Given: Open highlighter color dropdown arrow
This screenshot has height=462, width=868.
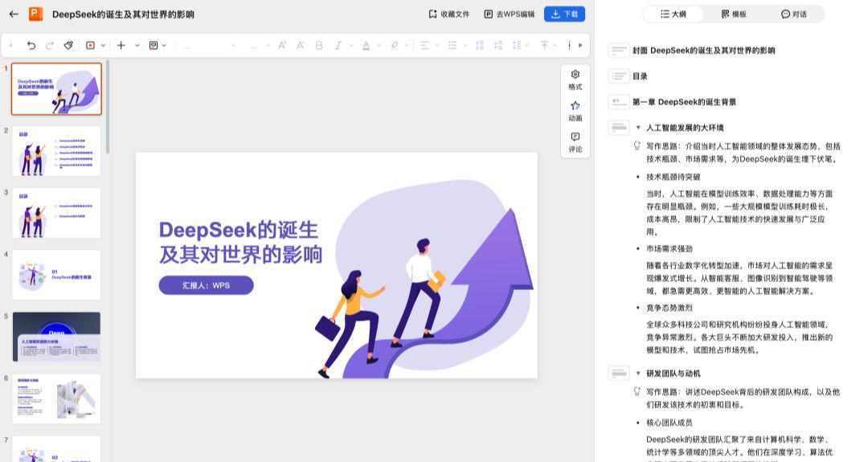Looking at the screenshot, I should point(408,45).
